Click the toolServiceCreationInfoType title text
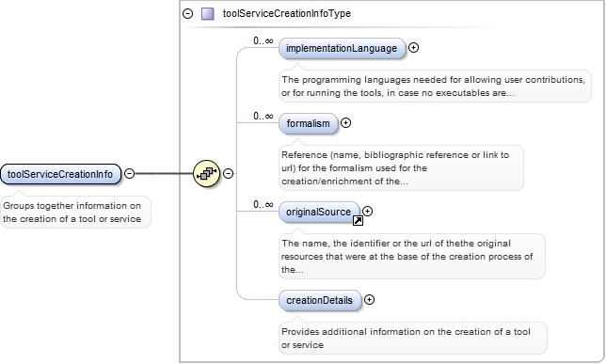 [x=287, y=13]
